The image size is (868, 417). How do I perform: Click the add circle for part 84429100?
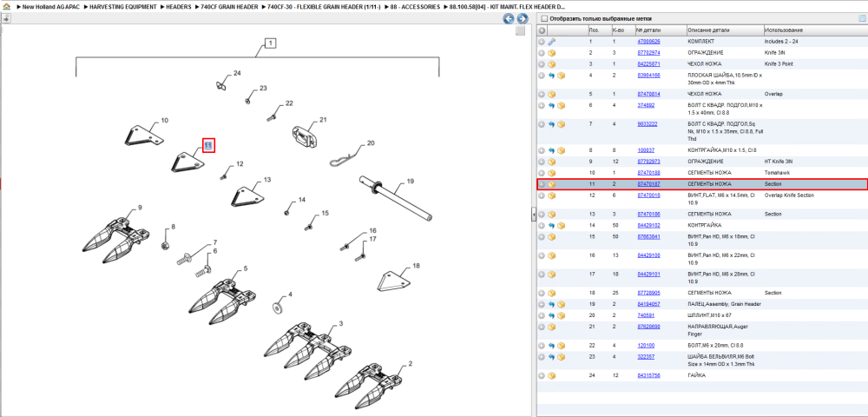542,255
